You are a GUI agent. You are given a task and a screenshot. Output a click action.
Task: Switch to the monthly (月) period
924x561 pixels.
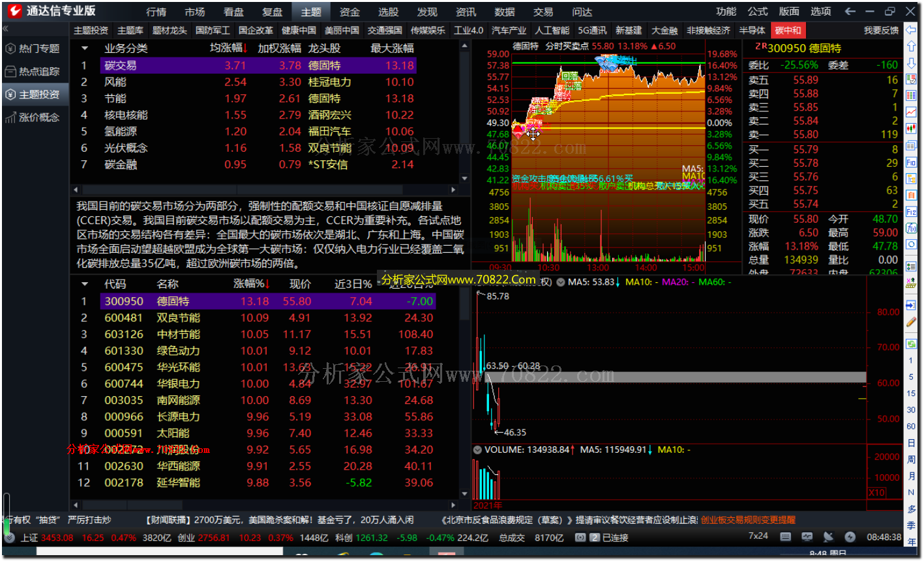click(911, 476)
